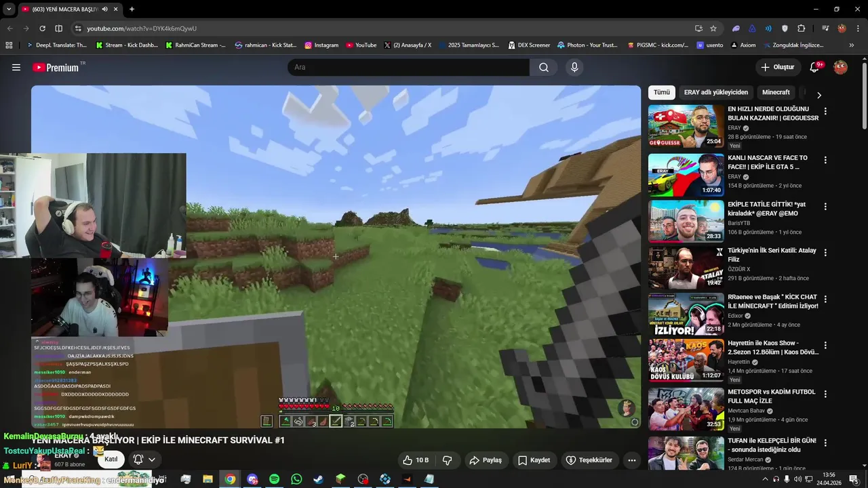Show hidden system tray icons
Viewport: 868px width, 488px height.
[765, 479]
